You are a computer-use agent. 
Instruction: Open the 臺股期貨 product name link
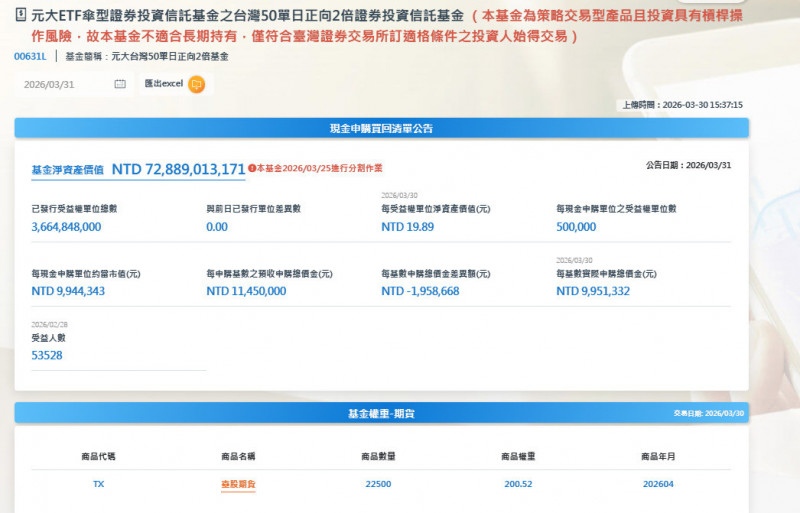(238, 484)
